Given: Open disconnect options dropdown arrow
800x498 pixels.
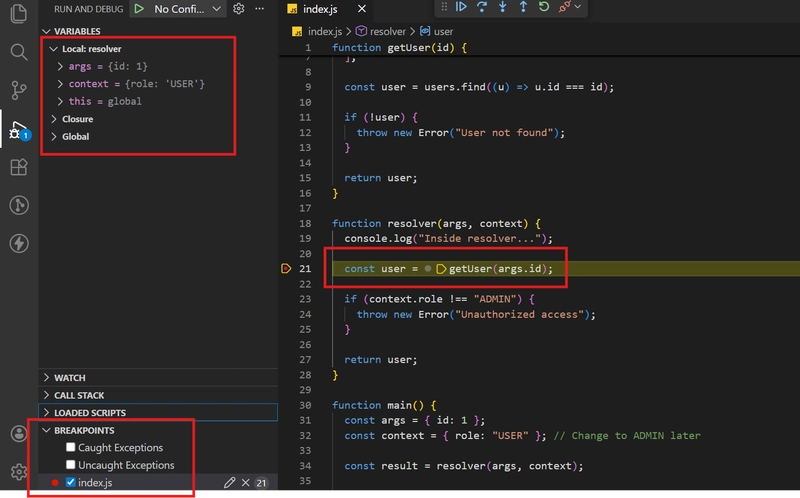Looking at the screenshot, I should point(578,7).
